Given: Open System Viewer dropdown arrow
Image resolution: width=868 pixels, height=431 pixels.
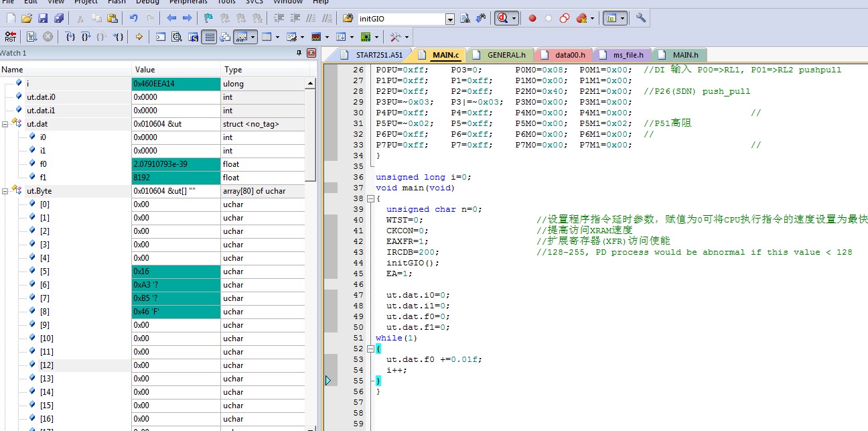Looking at the screenshot, I should 376,37.
